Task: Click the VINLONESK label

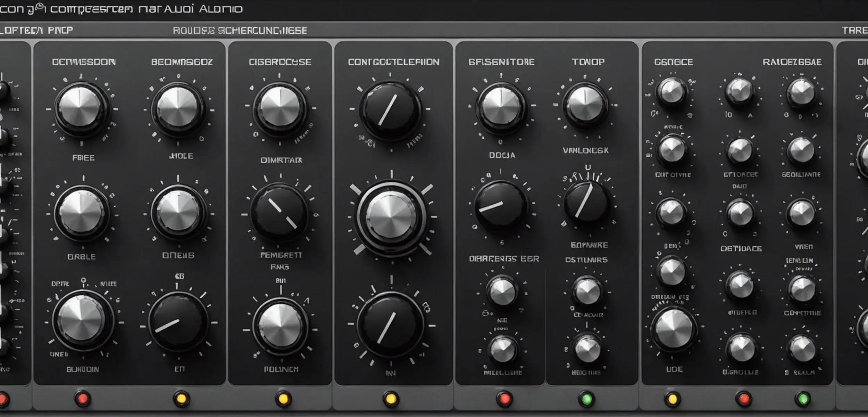Action: [585, 150]
